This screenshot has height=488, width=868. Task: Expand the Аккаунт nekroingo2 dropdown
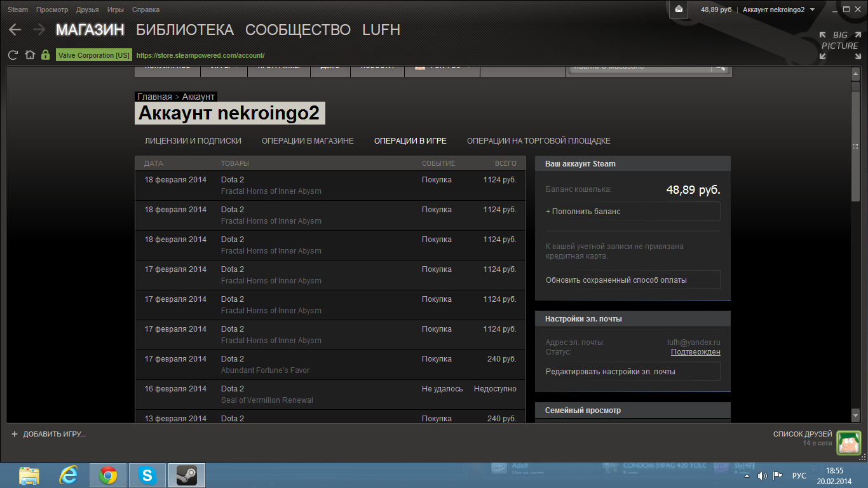[778, 10]
